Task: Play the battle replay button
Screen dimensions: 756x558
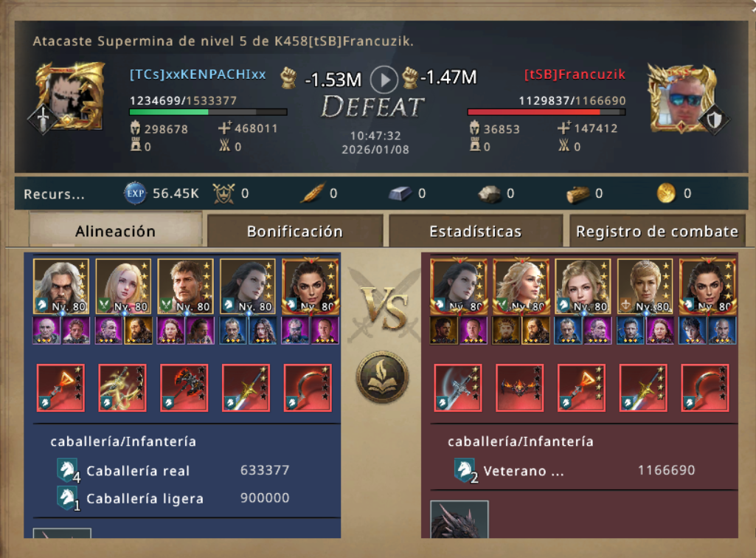Action: click(384, 80)
